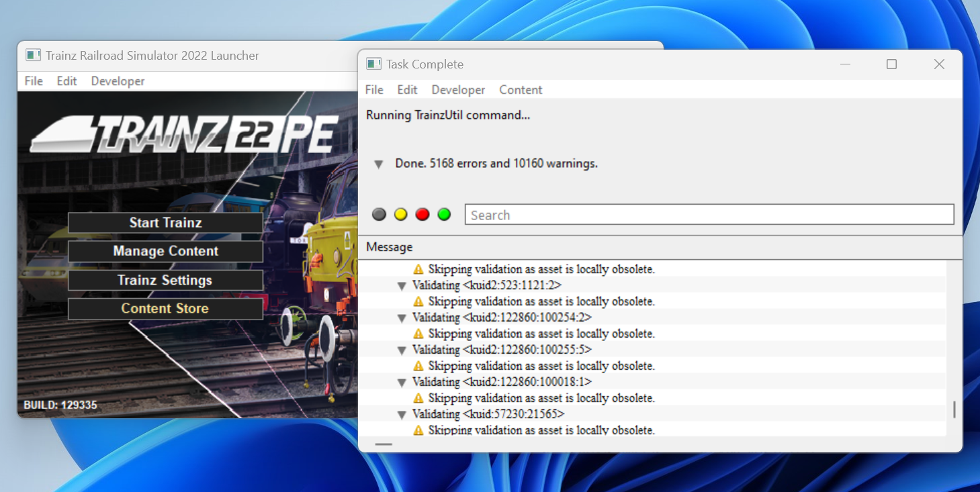Open Developer menu in Launcher window

pos(118,81)
